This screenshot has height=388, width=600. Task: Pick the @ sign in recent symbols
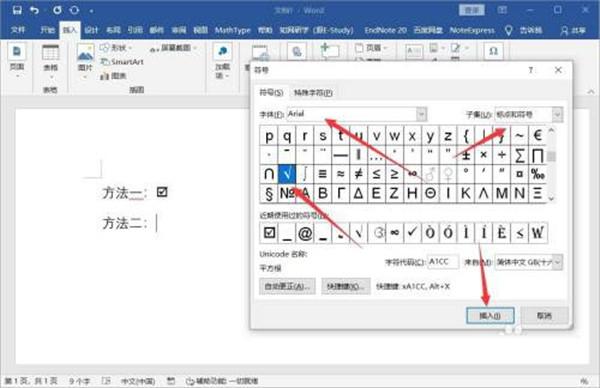point(305,232)
